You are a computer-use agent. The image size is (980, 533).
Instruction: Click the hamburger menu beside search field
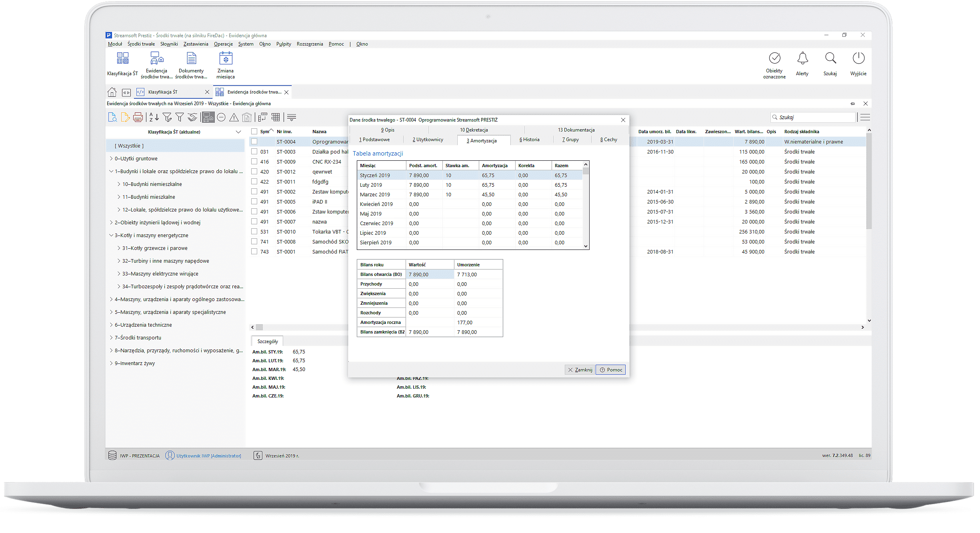point(865,117)
